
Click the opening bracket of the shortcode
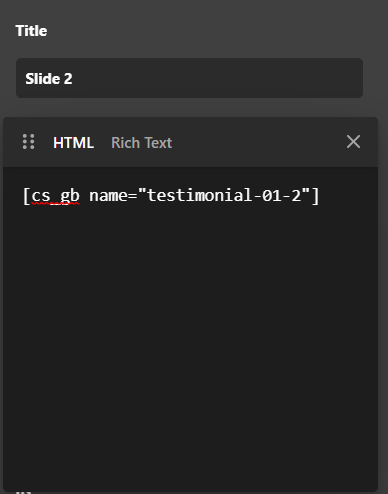26,196
